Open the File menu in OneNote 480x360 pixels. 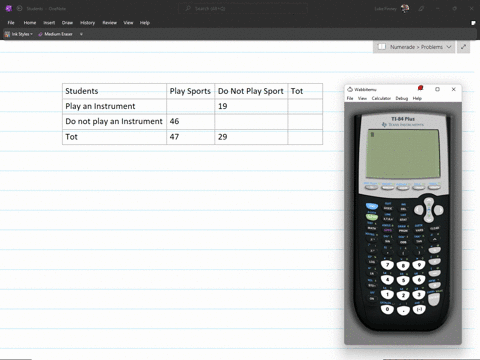[x=11, y=23]
